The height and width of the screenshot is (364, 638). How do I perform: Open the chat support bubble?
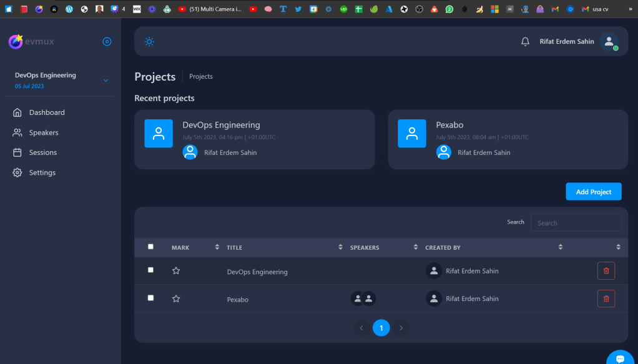coord(620,358)
